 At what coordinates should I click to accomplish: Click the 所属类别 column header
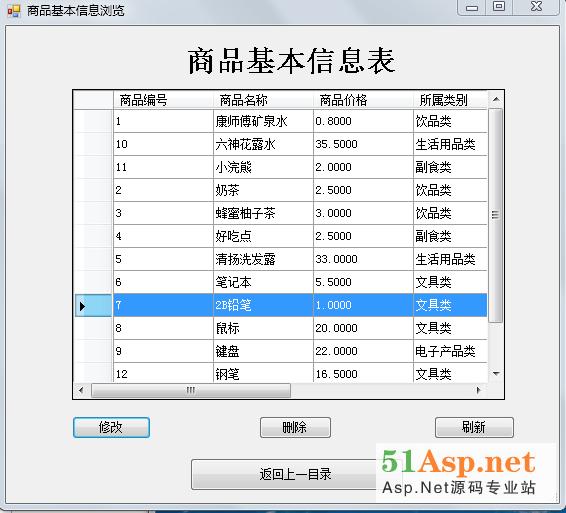pos(450,100)
